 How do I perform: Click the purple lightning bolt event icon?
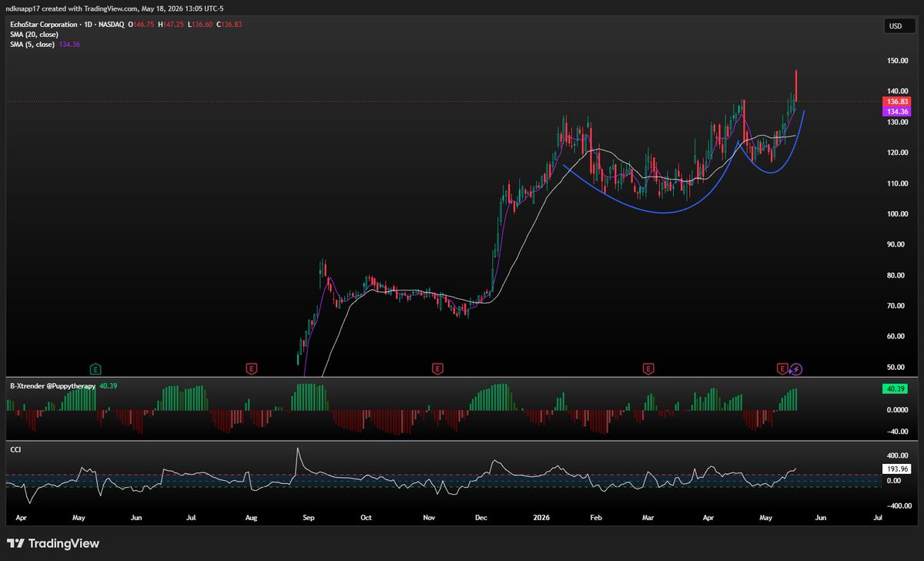(x=796, y=368)
